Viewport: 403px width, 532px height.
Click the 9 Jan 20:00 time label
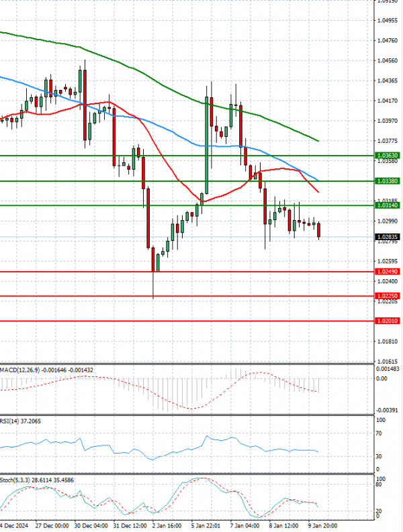coord(321,526)
